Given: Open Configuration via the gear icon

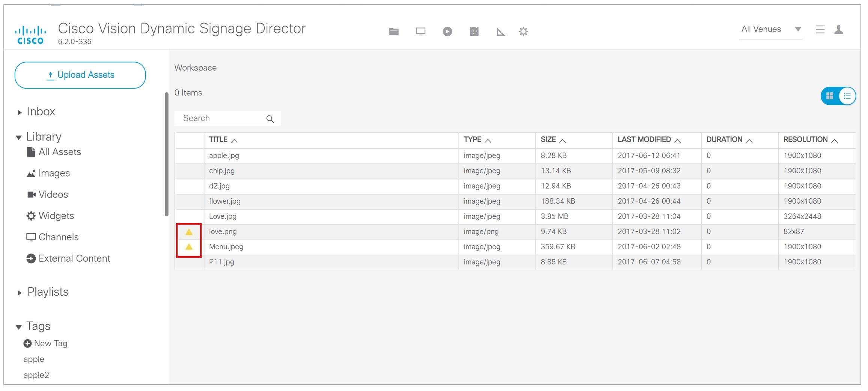Looking at the screenshot, I should point(523,32).
